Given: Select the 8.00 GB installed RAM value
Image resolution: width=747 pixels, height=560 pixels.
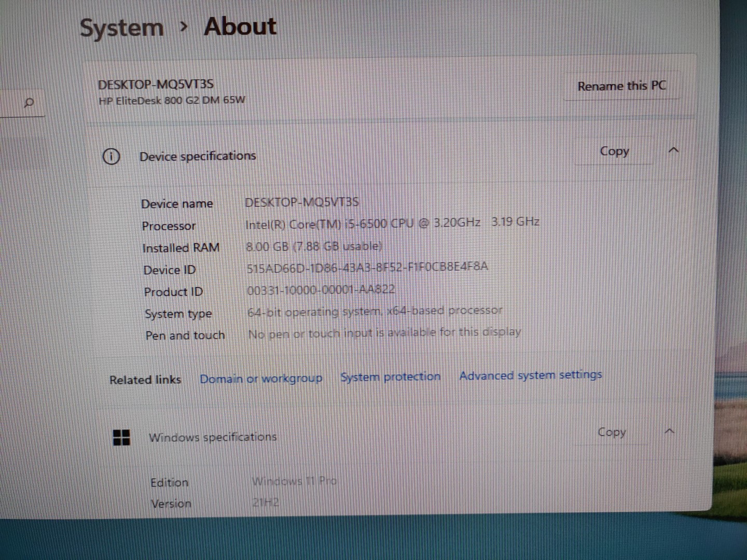Looking at the screenshot, I should tap(314, 246).
